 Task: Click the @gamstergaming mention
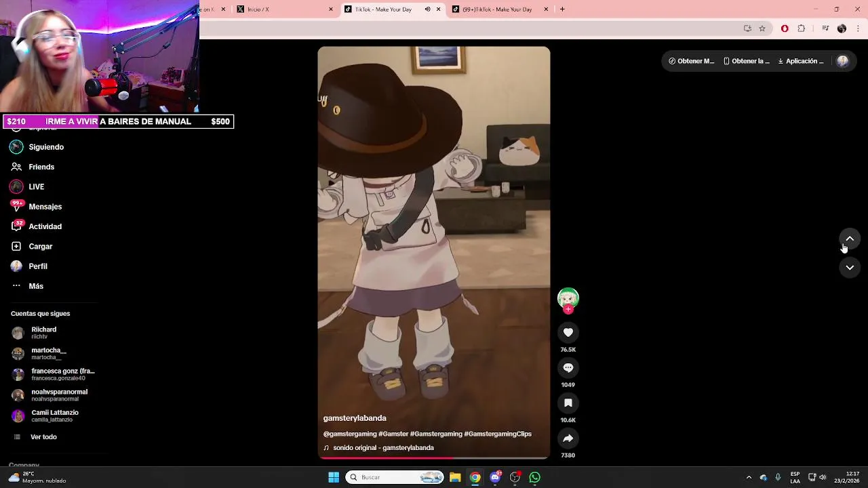pos(350,434)
